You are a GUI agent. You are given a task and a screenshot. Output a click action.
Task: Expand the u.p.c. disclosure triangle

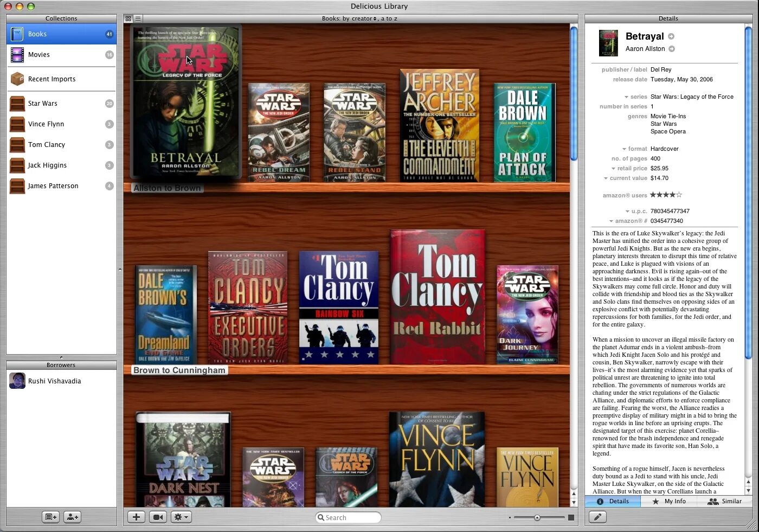pos(627,211)
